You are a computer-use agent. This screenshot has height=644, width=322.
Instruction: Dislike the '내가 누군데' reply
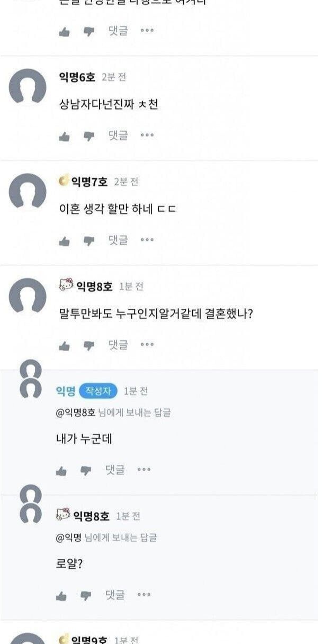[85, 471]
